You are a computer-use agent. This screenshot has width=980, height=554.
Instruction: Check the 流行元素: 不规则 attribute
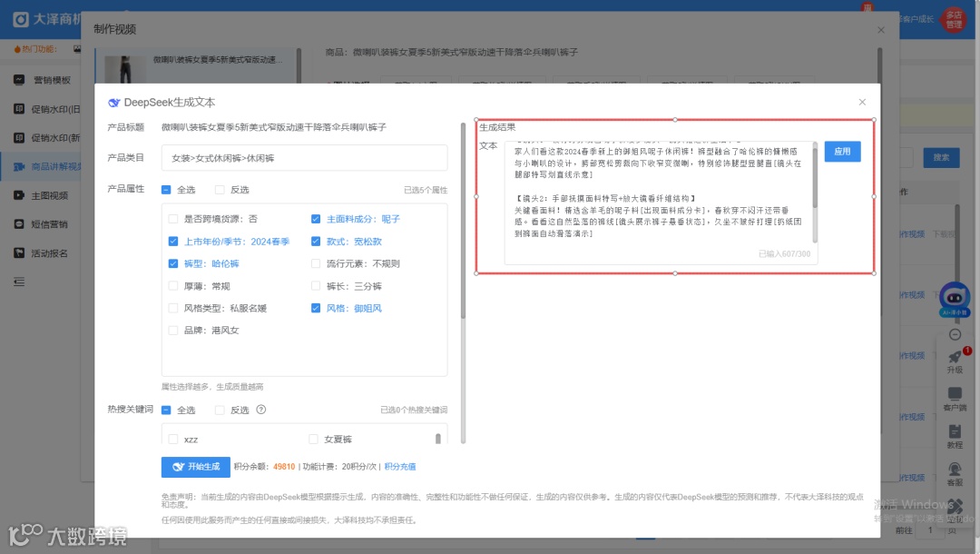pyautogui.click(x=316, y=264)
